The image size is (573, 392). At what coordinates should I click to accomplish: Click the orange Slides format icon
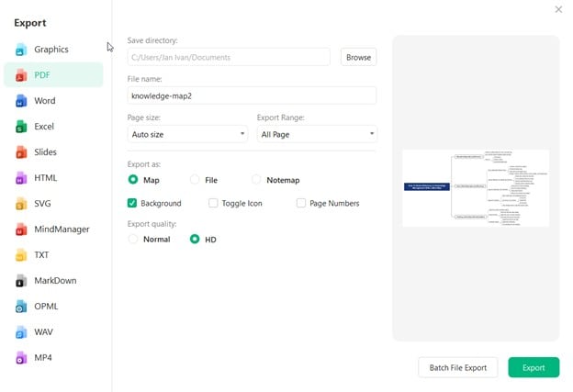tap(21, 152)
